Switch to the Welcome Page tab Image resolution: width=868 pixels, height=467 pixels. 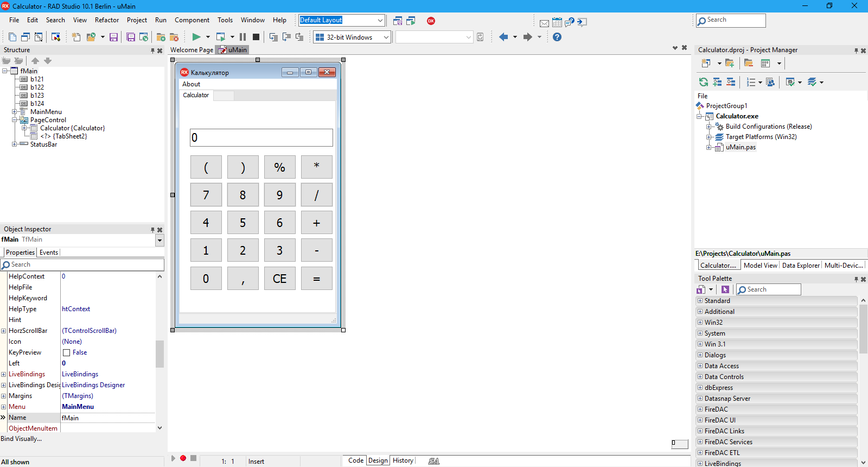(192, 50)
